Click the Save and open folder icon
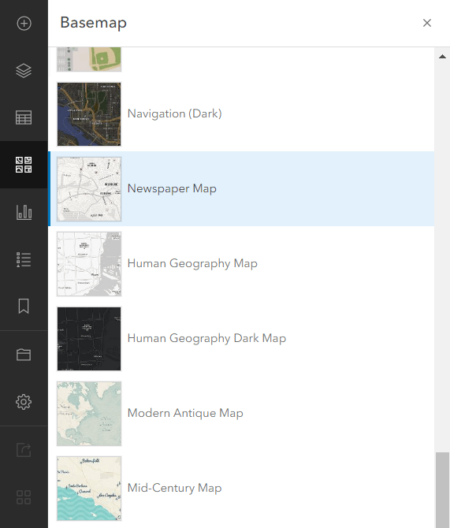 (24, 355)
